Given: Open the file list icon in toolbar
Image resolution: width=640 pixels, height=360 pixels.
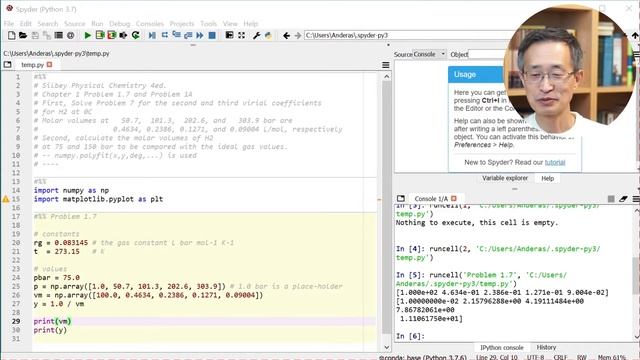Looking at the screenshot, I should click(59, 36).
